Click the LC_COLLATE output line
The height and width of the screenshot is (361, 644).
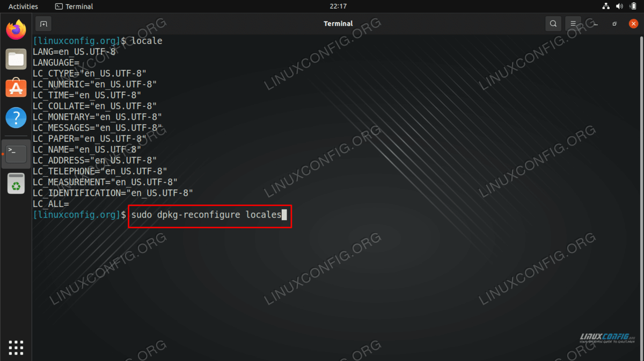point(95,106)
